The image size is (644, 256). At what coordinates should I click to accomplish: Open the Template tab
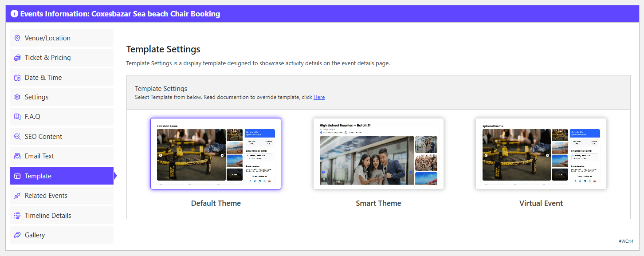coord(62,176)
